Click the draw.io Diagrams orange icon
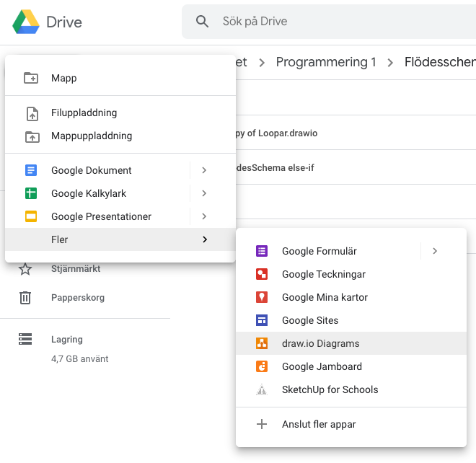Viewport: 476px width, 463px height. click(262, 343)
